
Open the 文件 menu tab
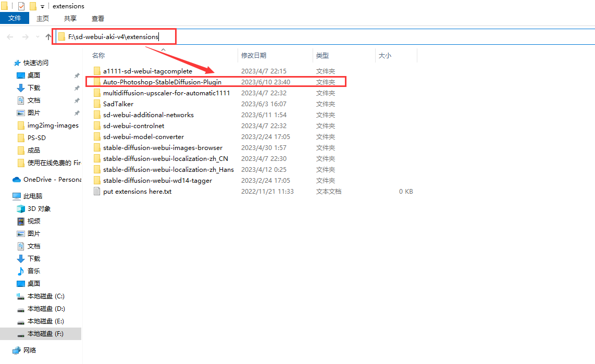coord(15,18)
